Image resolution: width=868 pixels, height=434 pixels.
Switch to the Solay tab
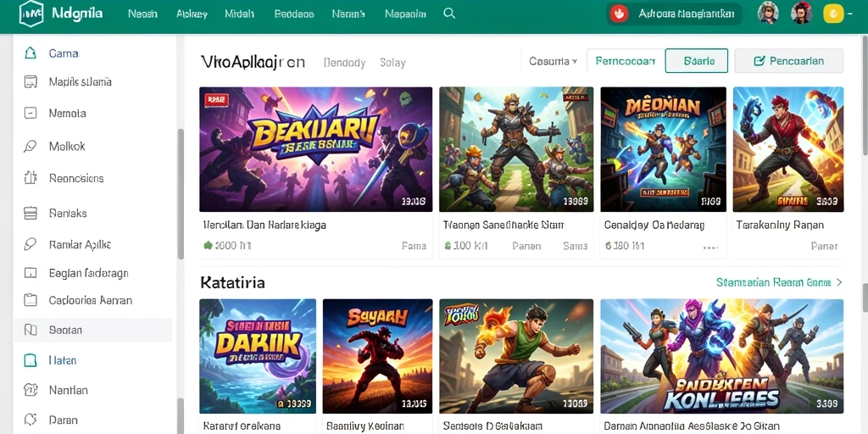[392, 63]
